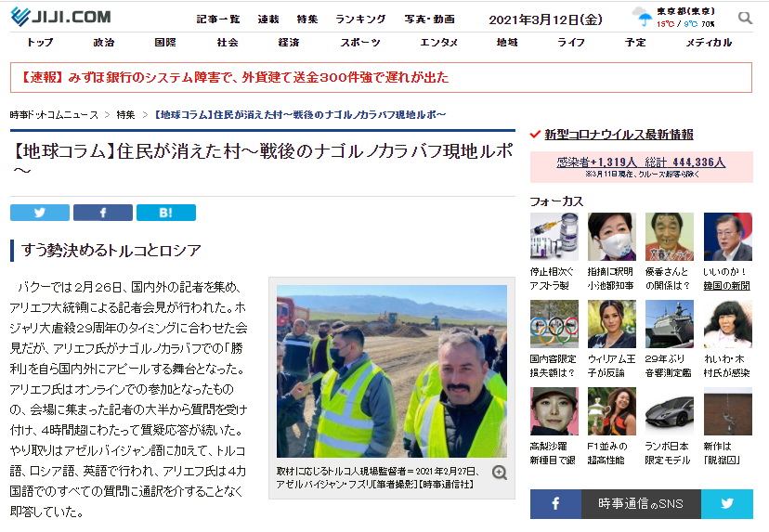Open Jiji Press Facebook SNS icon
Viewport: 769px width, 532px height.
[x=555, y=503]
